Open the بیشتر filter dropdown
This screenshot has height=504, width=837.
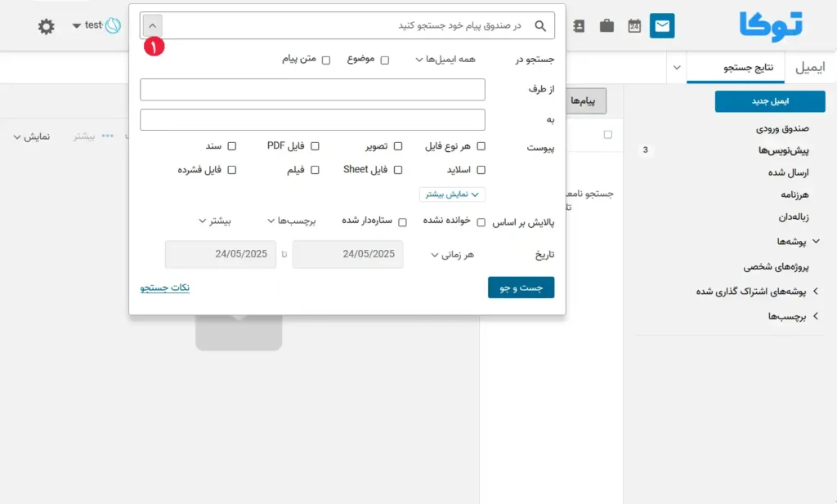tap(215, 221)
